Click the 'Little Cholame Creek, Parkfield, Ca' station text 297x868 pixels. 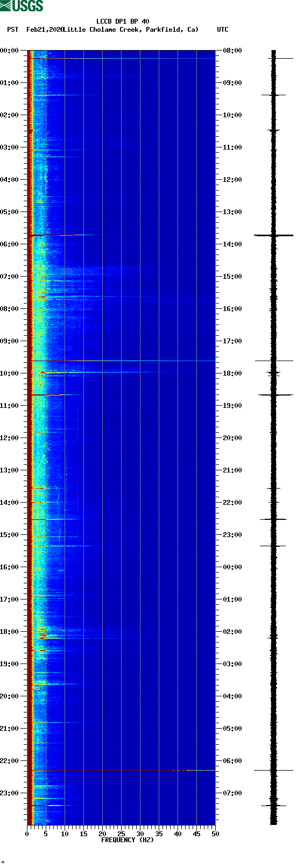pyautogui.click(x=131, y=30)
